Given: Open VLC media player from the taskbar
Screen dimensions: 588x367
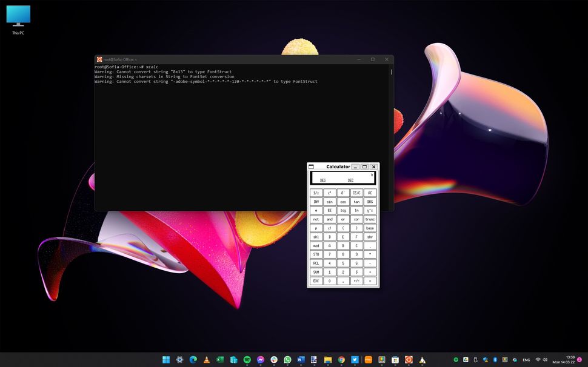Looking at the screenshot, I should point(205,359).
